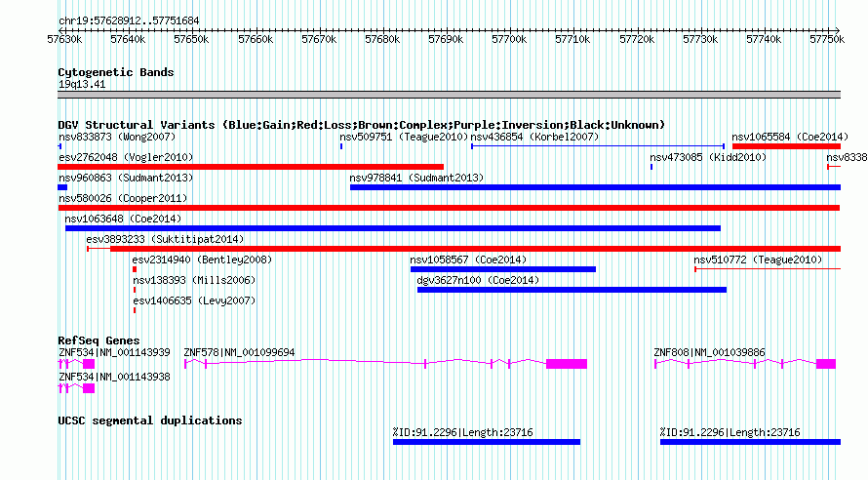868x480 pixels.
Task: Open the ZNF534|NM_001143938 gene label
Action: point(114,377)
